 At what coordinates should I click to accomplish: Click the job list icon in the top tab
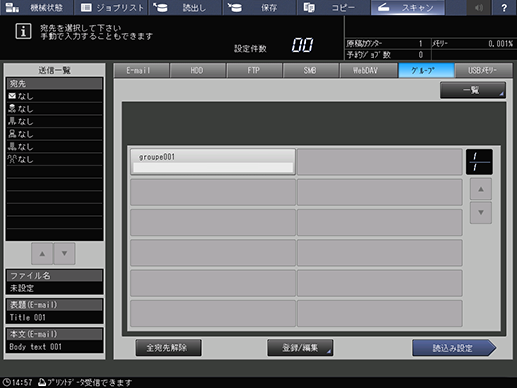(x=86, y=7)
